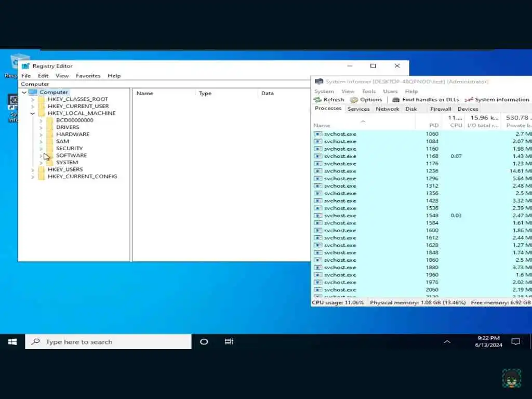This screenshot has height=399, width=532.
Task: Show hidden system tray icons
Action: tap(447, 342)
